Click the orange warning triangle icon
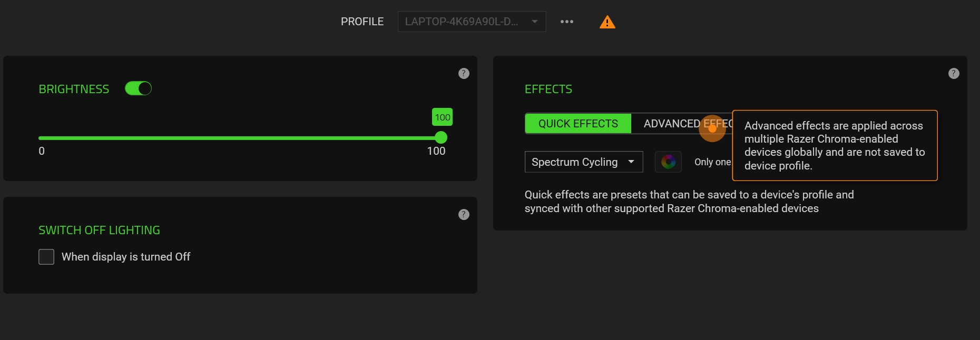The image size is (980, 340). 607,22
